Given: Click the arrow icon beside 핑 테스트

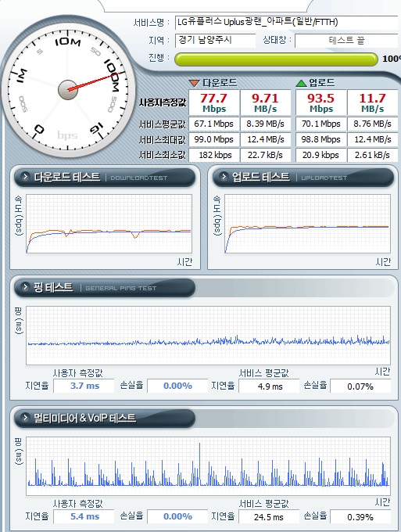Looking at the screenshot, I should pos(25,287).
